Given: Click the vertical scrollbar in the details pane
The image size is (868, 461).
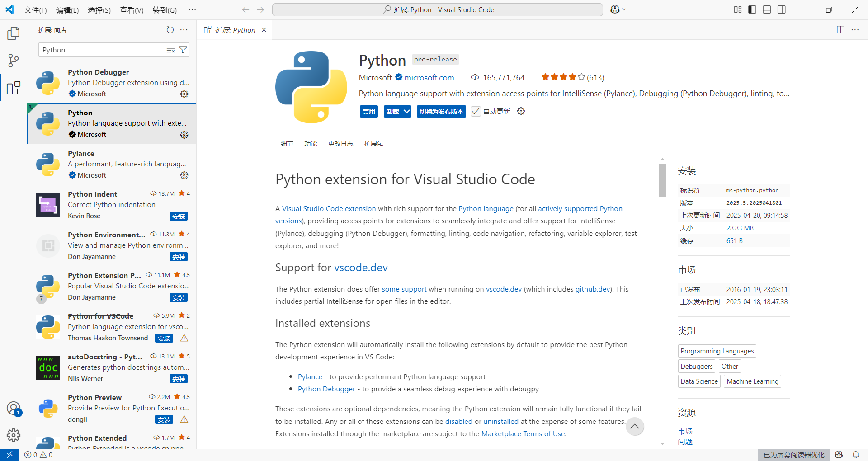Looking at the screenshot, I should (662, 180).
